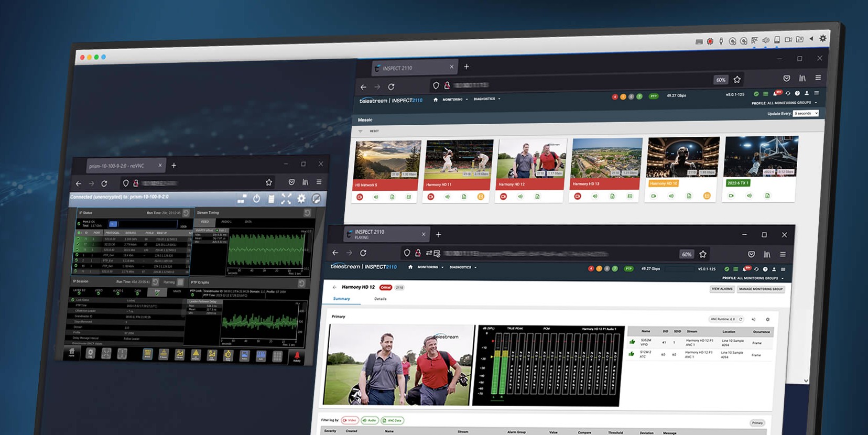Click the red Activity bell in Prism bottom bar

point(297,357)
